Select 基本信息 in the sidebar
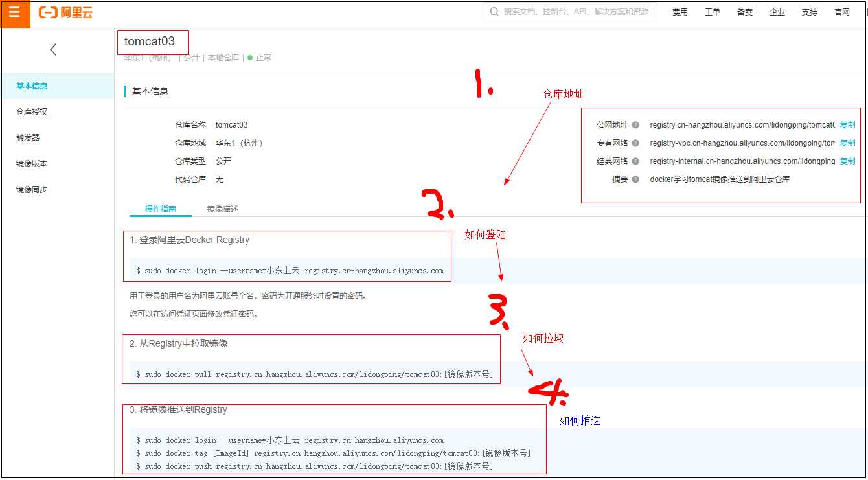Screen dimensions: 868x480 [58, 86]
